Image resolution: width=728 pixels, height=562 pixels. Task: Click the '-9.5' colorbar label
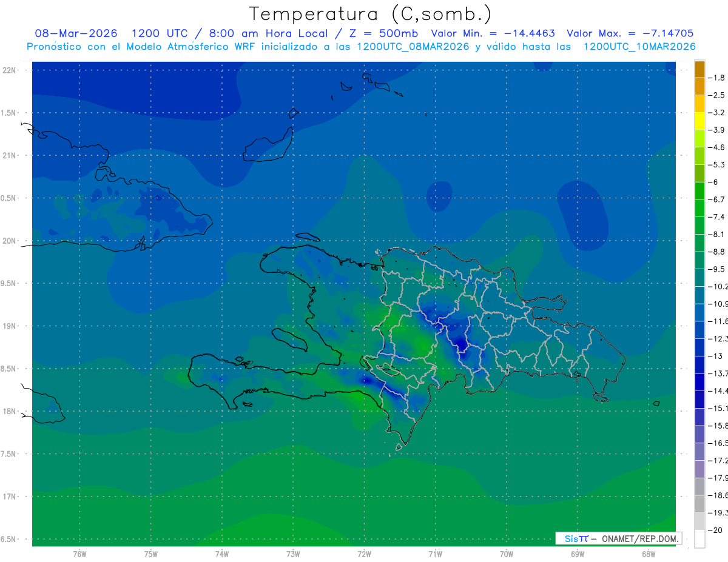(x=717, y=269)
